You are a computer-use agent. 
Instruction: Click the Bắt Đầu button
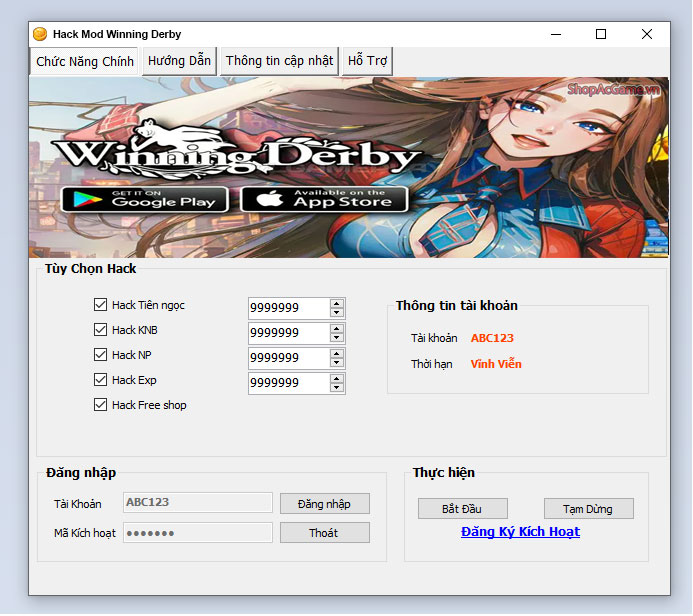[x=463, y=509]
